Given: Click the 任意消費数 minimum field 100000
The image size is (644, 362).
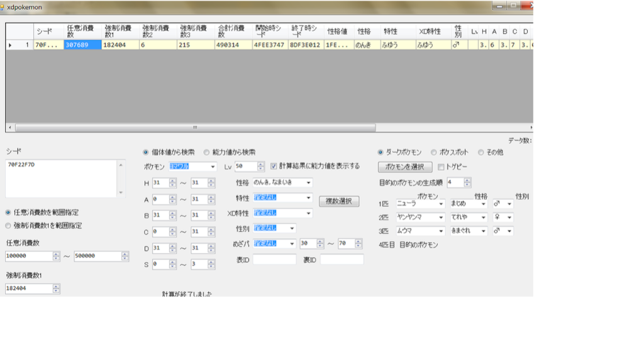Looking at the screenshot, I should coord(29,256).
